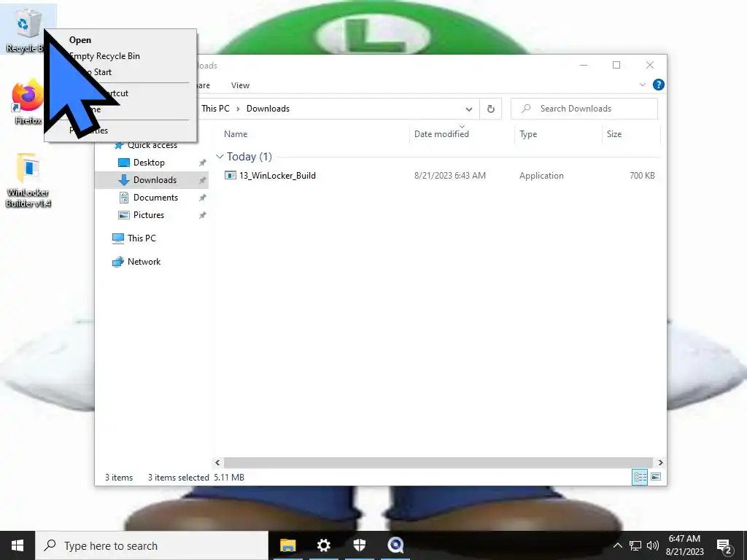
Task: Collapse the Today (1) group
Action: (220, 157)
